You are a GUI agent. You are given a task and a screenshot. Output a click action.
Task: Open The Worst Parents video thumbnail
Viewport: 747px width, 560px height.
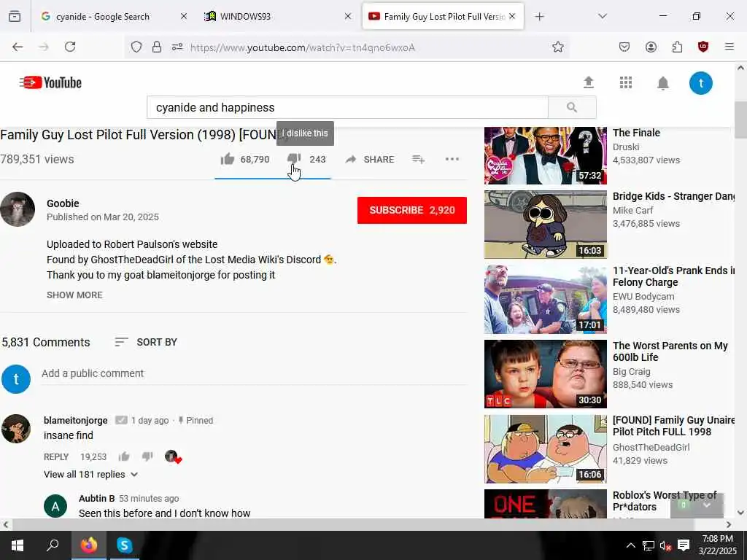[x=546, y=374]
